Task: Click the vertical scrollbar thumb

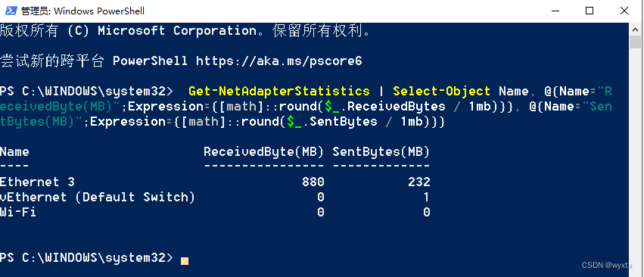Action: coord(635,42)
